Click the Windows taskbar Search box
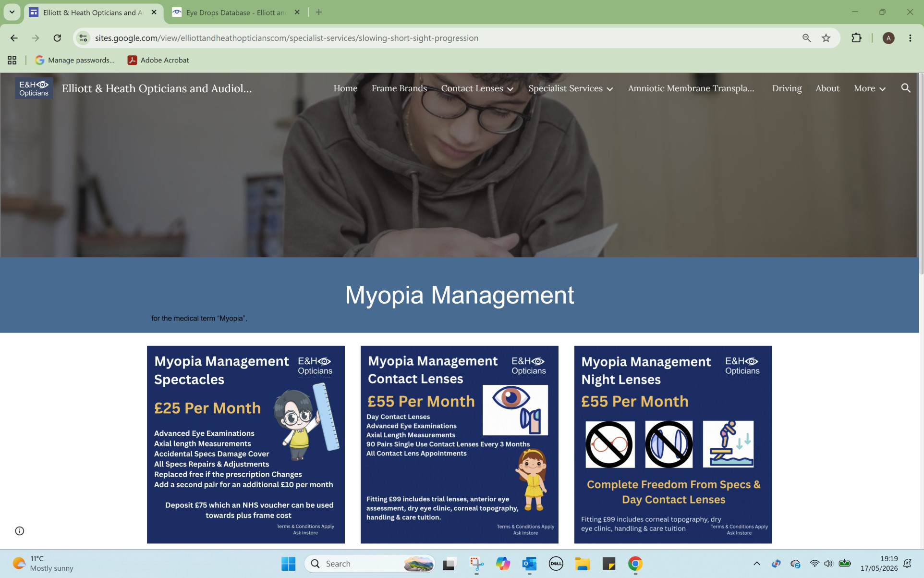 pyautogui.click(x=370, y=564)
